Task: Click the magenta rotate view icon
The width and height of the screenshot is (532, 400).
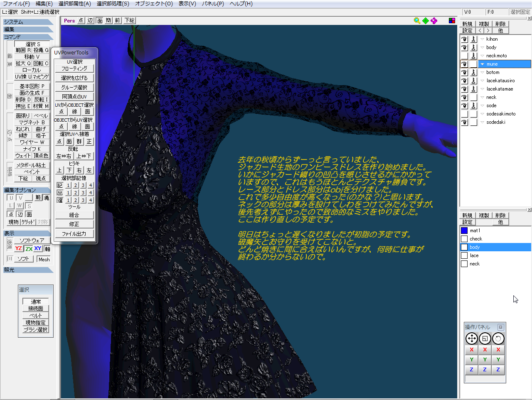Action: point(434,21)
